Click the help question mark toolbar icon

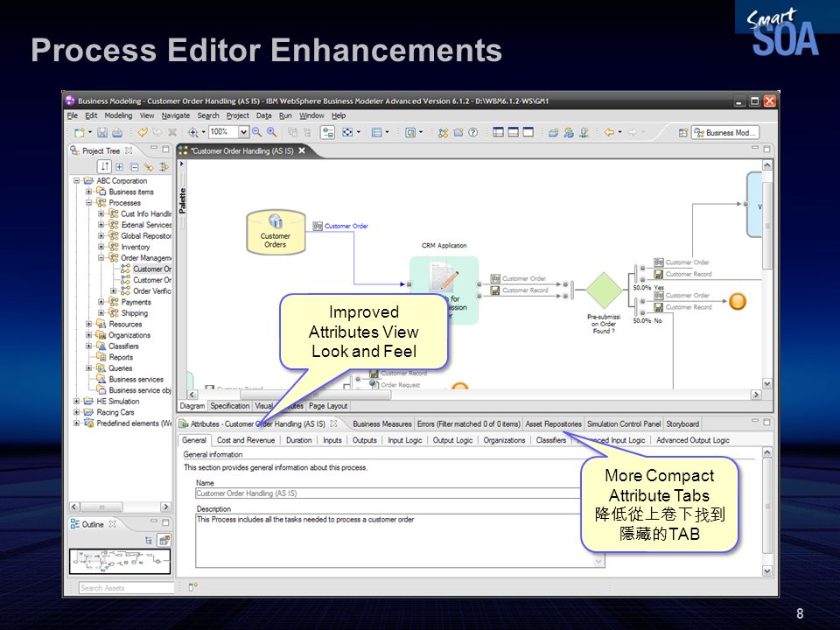(x=473, y=132)
